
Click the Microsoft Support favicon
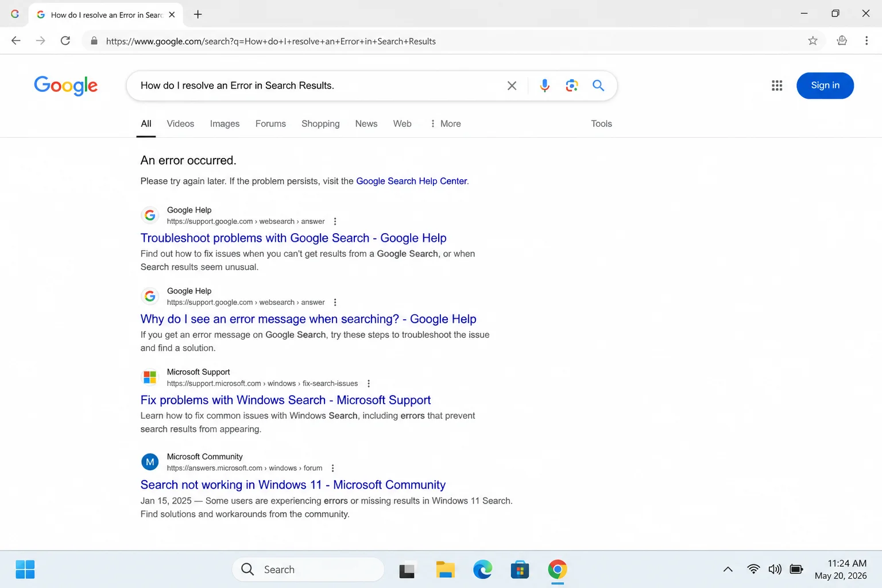150,377
